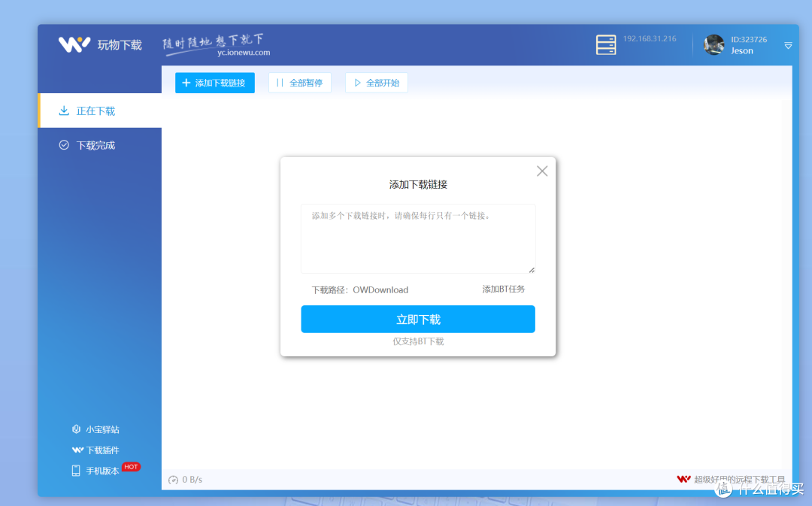Expand the account dropdown arrow

pos(788,46)
